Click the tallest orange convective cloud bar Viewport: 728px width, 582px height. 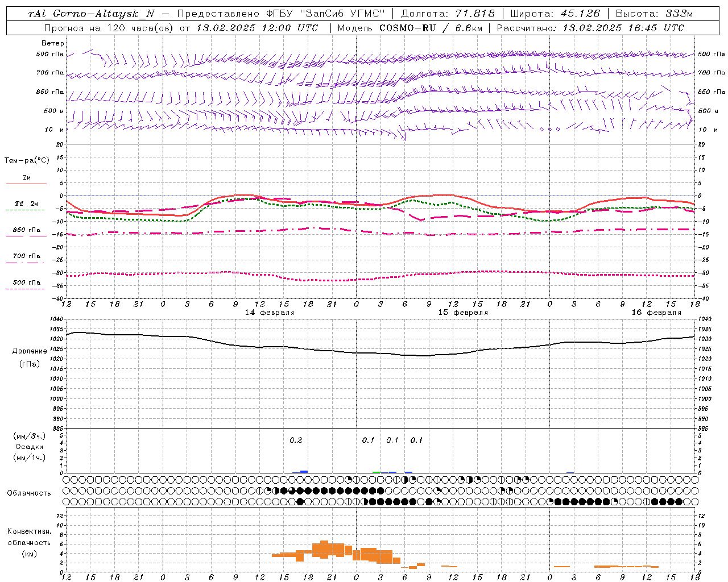[x=324, y=549]
